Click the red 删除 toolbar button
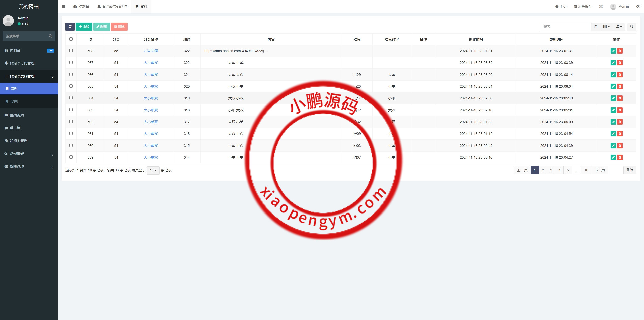 [x=119, y=27]
